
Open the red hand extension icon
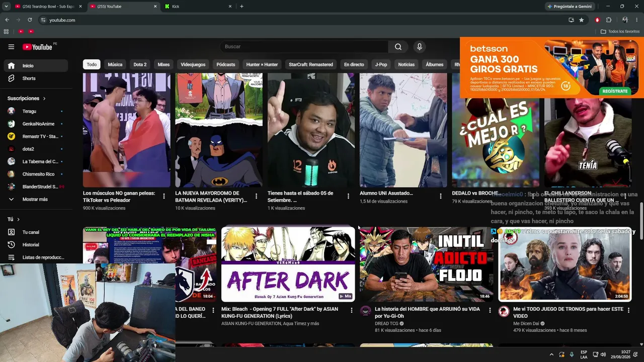tap(597, 20)
